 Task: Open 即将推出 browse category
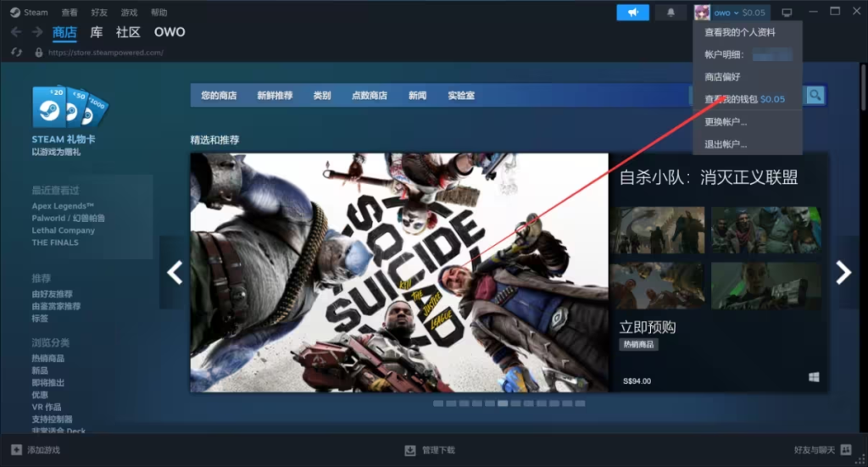[48, 382]
